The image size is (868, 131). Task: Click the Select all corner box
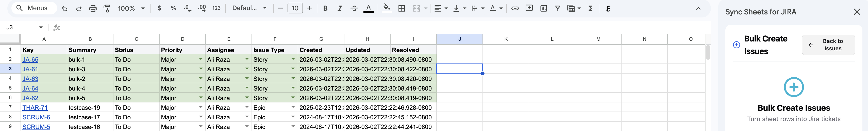coord(10,39)
